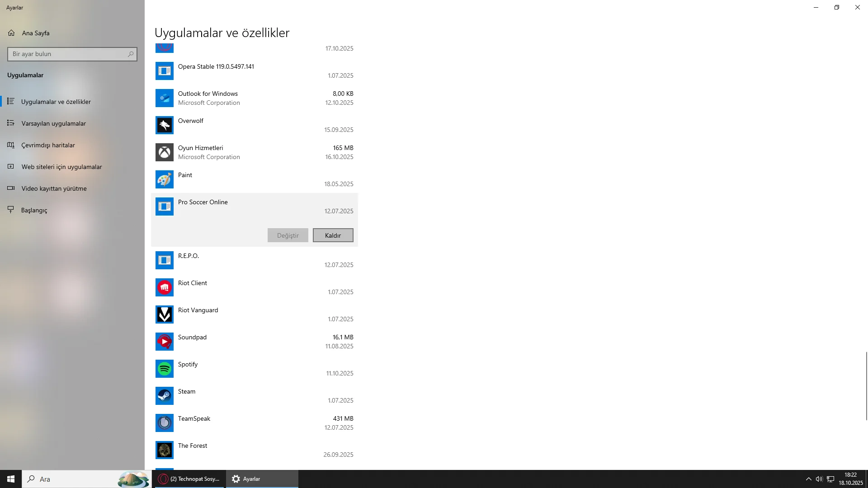Open the taskbar volume icon

pyautogui.click(x=819, y=479)
